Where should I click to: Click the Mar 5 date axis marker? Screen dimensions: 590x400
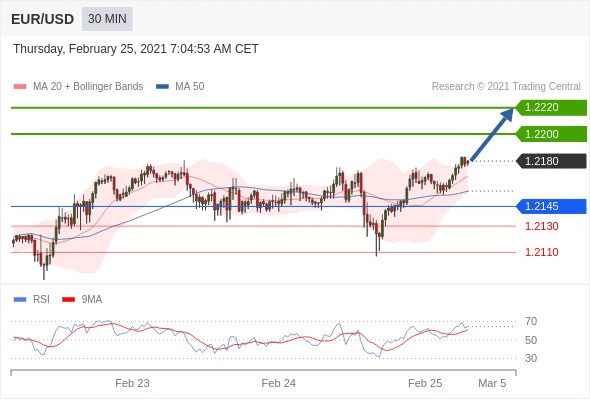(492, 383)
